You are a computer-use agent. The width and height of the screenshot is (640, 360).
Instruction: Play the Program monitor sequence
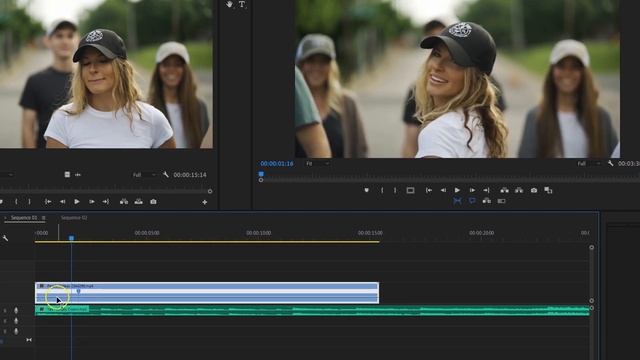point(457,190)
